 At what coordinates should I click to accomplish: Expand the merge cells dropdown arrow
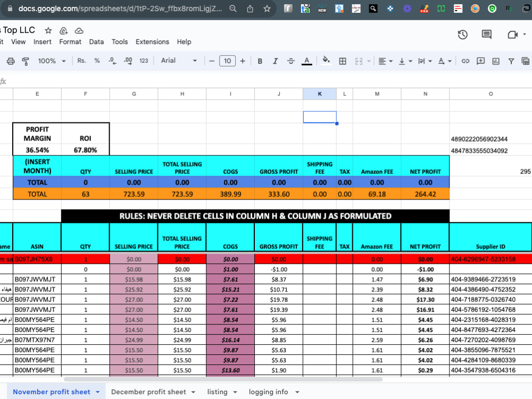pyautogui.click(x=369, y=61)
